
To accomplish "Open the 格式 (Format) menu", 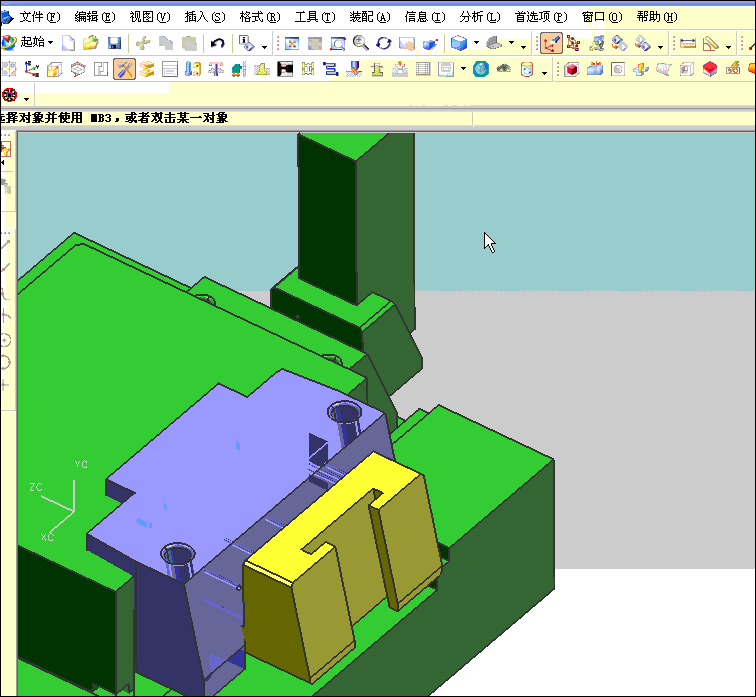I will (259, 17).
